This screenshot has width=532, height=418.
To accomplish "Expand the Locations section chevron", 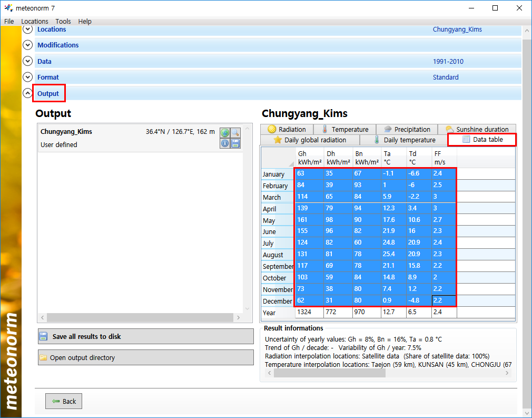I will click(28, 30).
